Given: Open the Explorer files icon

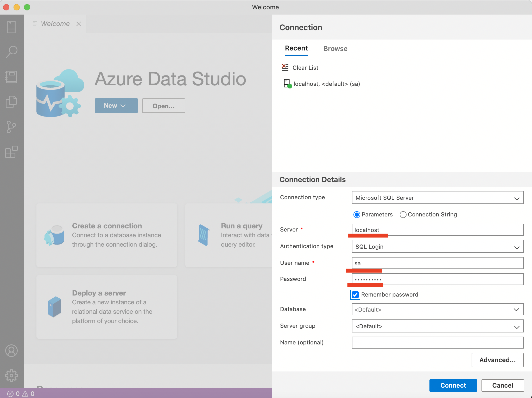Looking at the screenshot, I should coord(11,102).
